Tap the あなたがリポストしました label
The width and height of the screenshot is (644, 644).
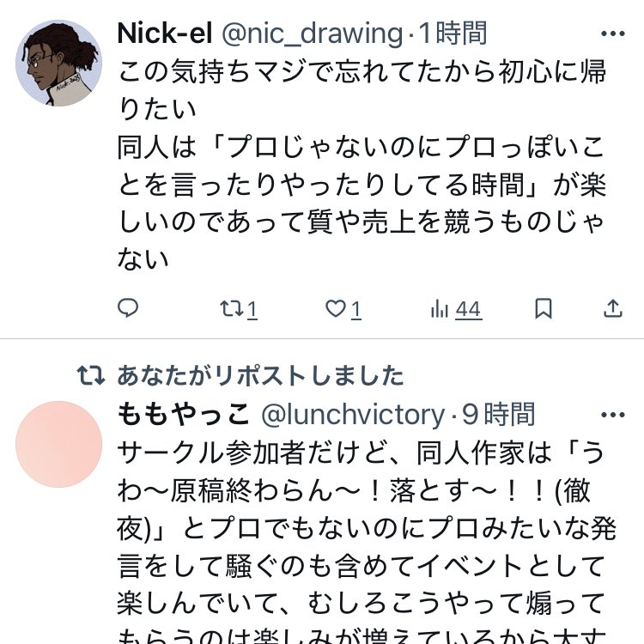click(259, 375)
